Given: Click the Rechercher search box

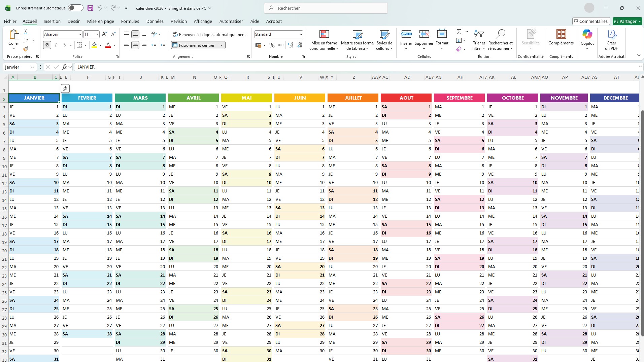Looking at the screenshot, I should click(326, 8).
